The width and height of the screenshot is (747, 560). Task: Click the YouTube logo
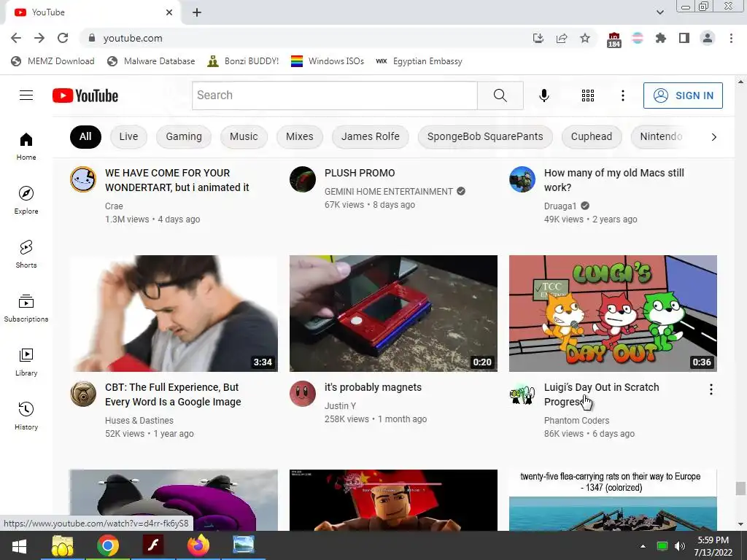[x=85, y=96]
